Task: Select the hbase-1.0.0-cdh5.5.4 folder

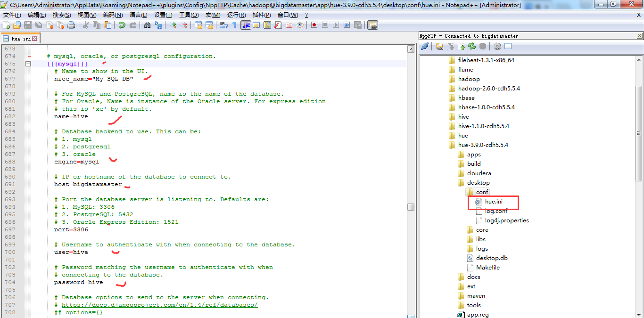Action: (487, 107)
